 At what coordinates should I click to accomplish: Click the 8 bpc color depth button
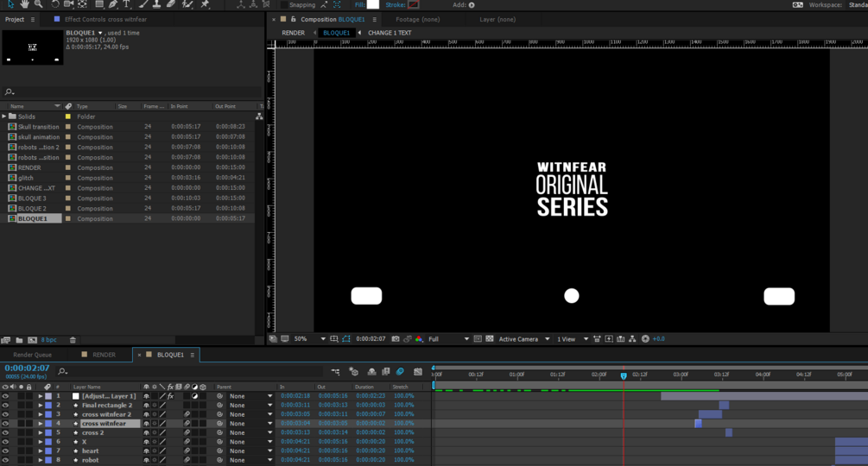click(x=48, y=340)
